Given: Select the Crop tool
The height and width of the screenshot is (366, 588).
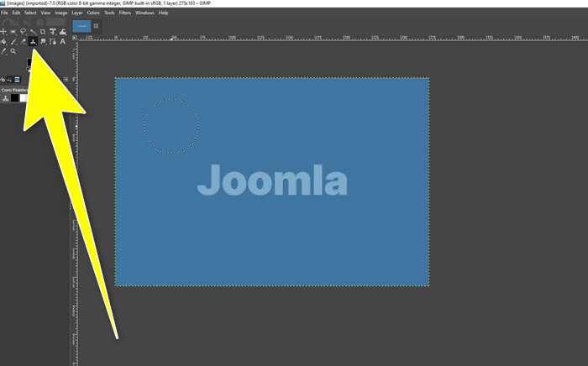Looking at the screenshot, I should tap(43, 31).
